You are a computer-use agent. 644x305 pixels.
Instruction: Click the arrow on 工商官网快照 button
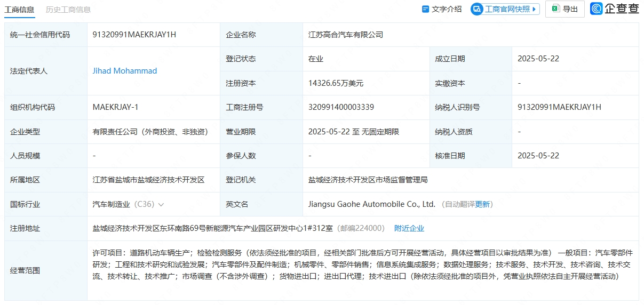[x=535, y=9]
